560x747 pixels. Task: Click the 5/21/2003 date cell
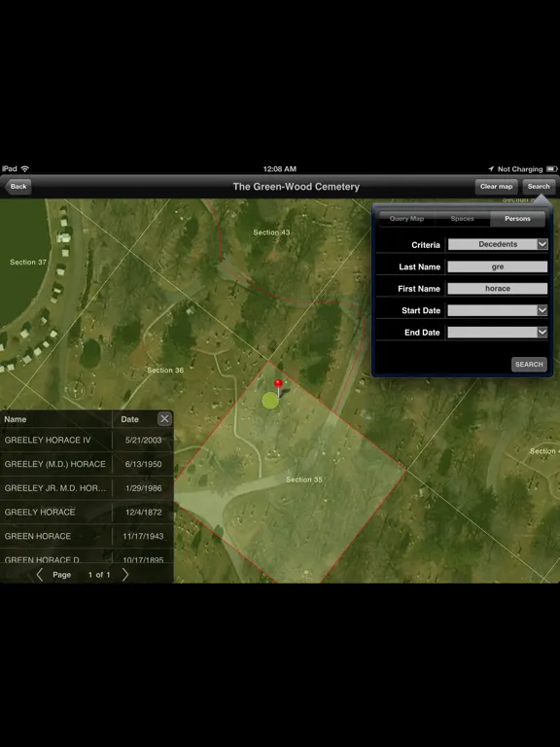click(x=143, y=441)
